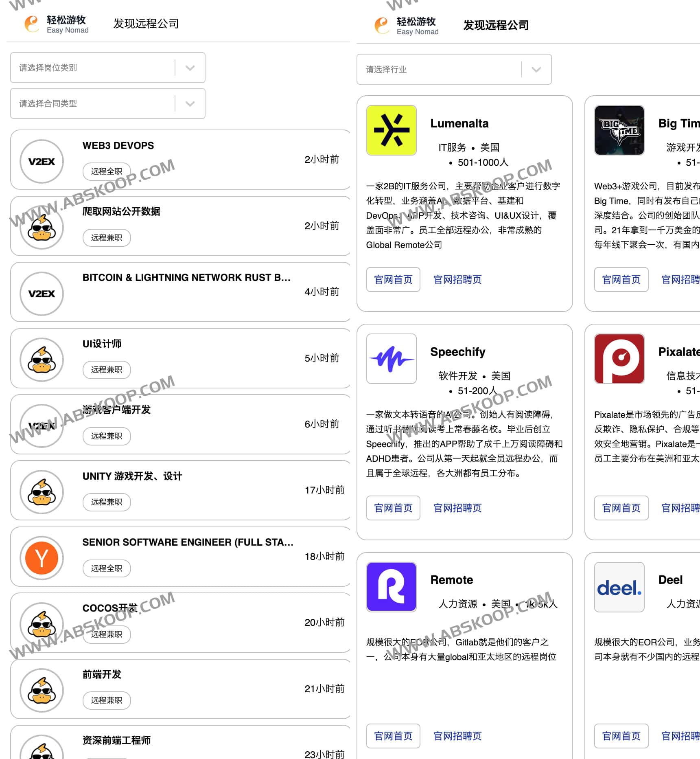Expand the 请选择合同类型 dropdown
Viewport: 700px width, 759px height.
pyautogui.click(x=108, y=103)
